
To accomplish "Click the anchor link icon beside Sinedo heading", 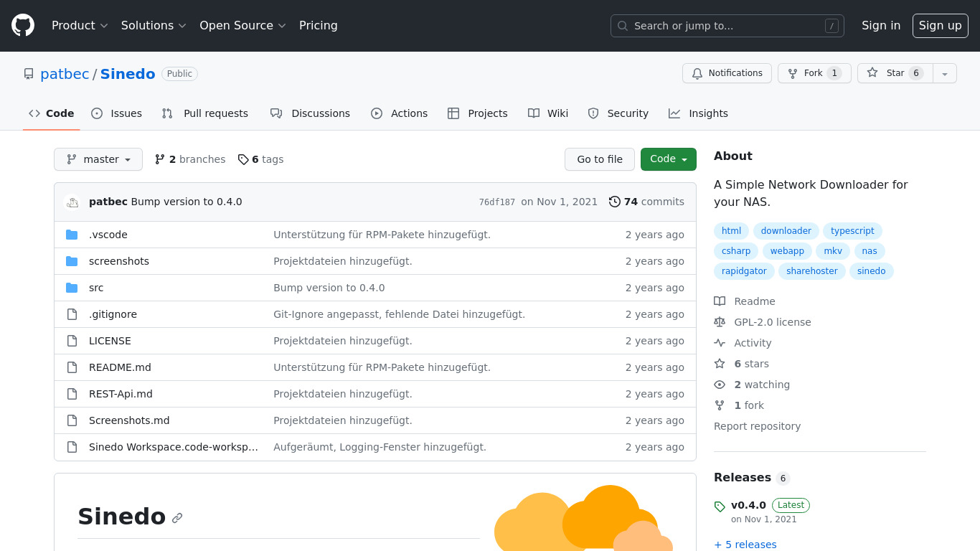I will (x=177, y=517).
